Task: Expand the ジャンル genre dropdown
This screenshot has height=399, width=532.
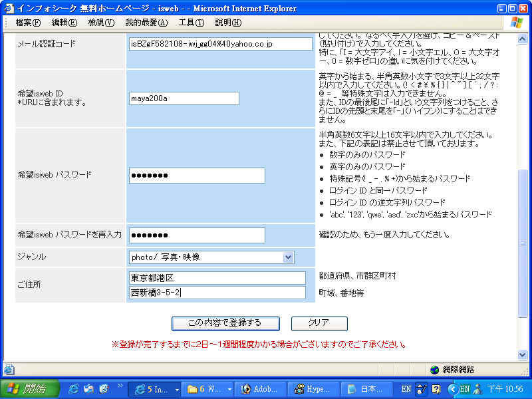Action: (x=289, y=257)
